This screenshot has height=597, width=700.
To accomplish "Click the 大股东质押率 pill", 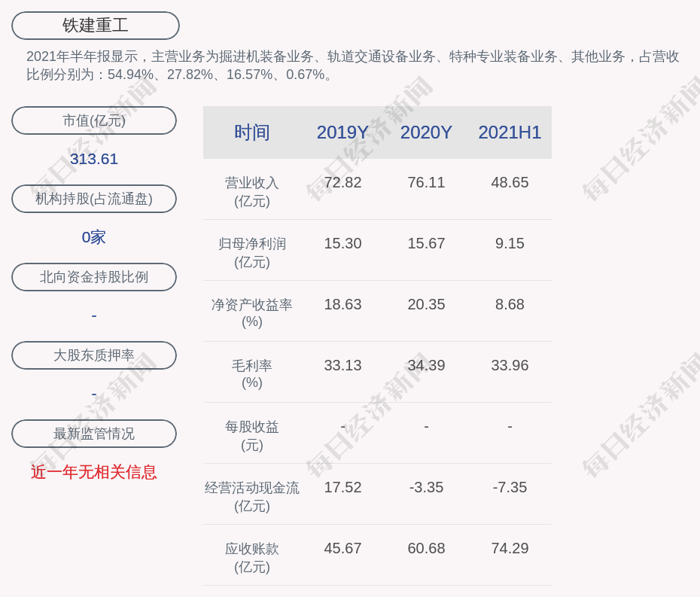I will point(94,355).
